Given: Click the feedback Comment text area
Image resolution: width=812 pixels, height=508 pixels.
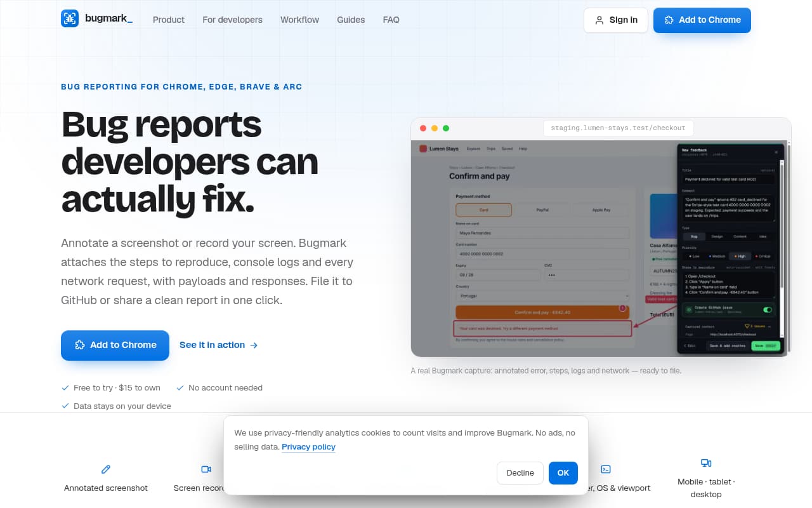Looking at the screenshot, I should [x=729, y=208].
